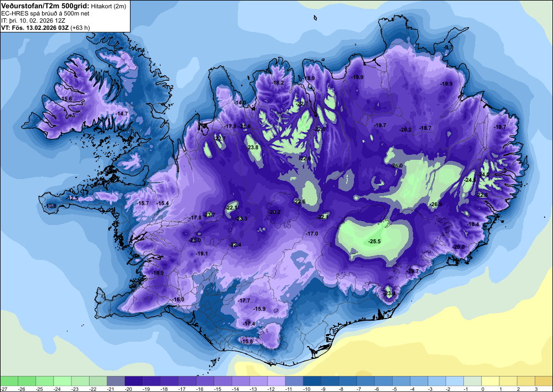Click the grey-blue legend swatch right of -21
553x392 pixels.
click(116, 381)
